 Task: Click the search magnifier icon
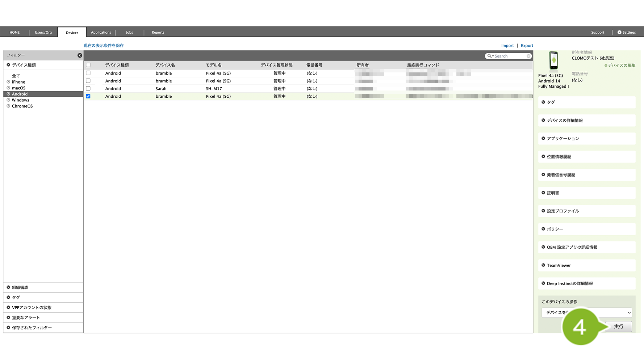(x=490, y=56)
